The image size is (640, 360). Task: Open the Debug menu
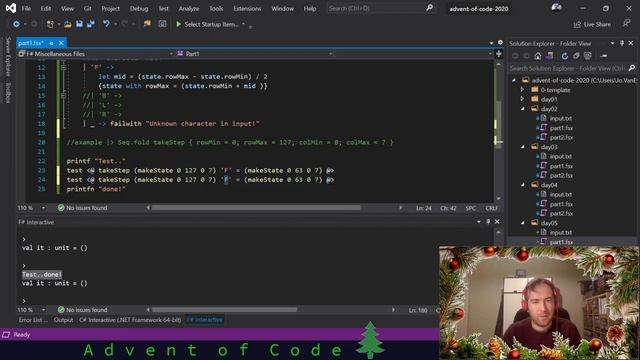139,8
